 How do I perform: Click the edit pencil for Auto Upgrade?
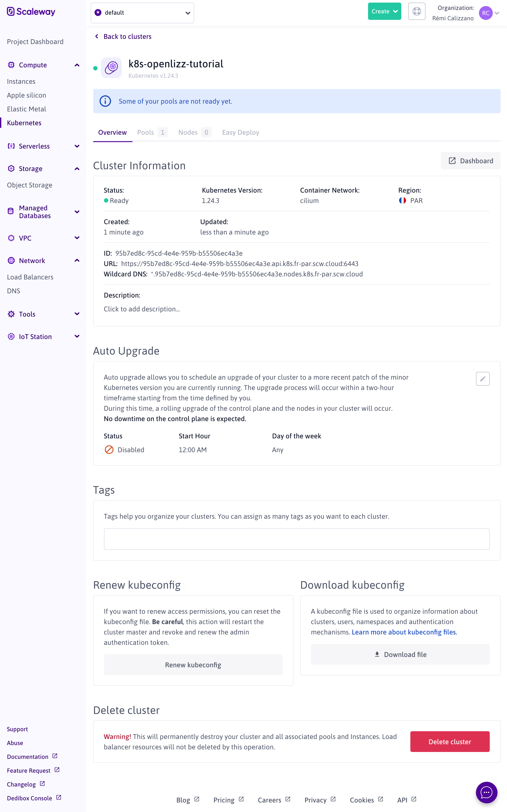(x=482, y=379)
